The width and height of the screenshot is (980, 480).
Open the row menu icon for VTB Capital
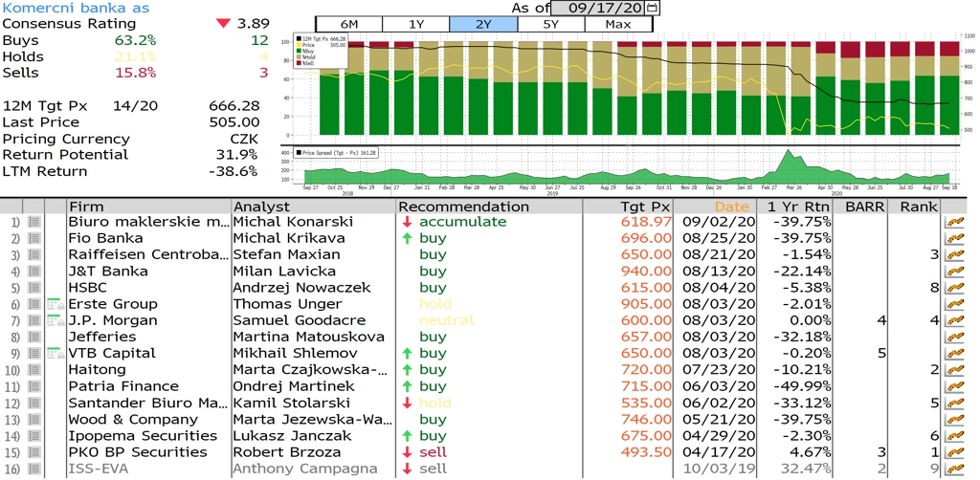click(33, 353)
